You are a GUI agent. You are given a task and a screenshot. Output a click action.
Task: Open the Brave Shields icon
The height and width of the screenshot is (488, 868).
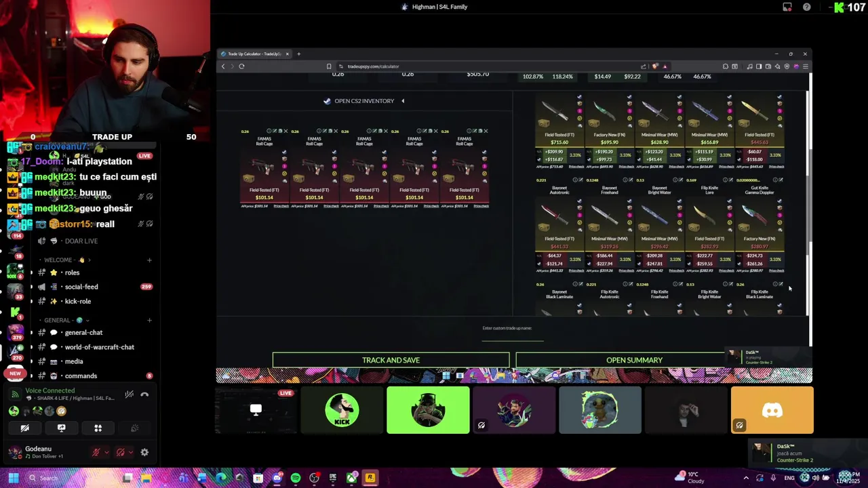655,66
